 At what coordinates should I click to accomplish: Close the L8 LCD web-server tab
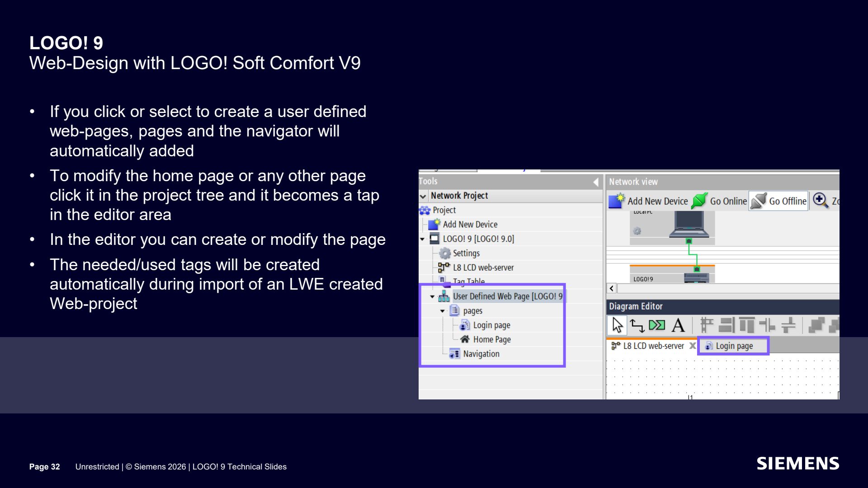[x=692, y=346]
